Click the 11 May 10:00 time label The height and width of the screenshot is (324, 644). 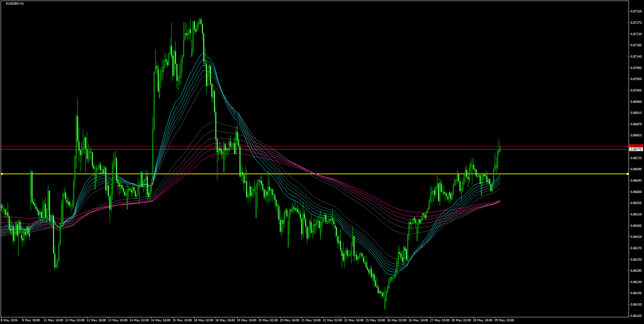[x=53, y=320]
